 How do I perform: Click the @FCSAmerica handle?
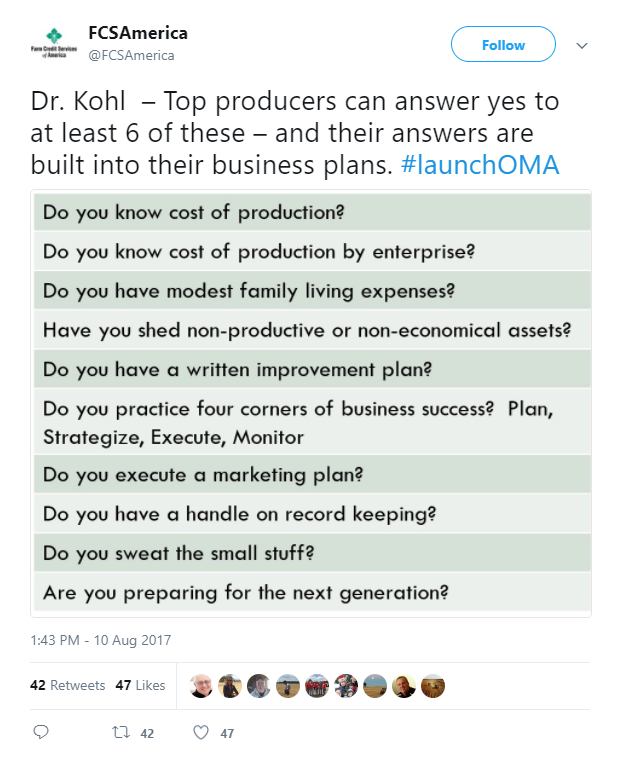(x=131, y=56)
